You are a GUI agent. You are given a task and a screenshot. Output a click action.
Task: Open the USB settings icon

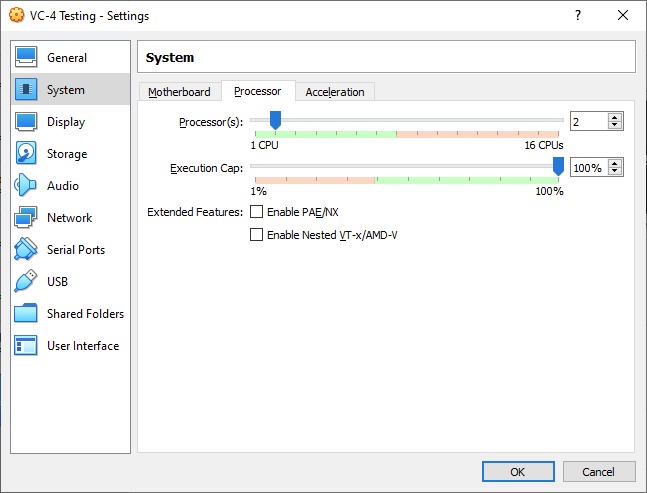pos(27,282)
